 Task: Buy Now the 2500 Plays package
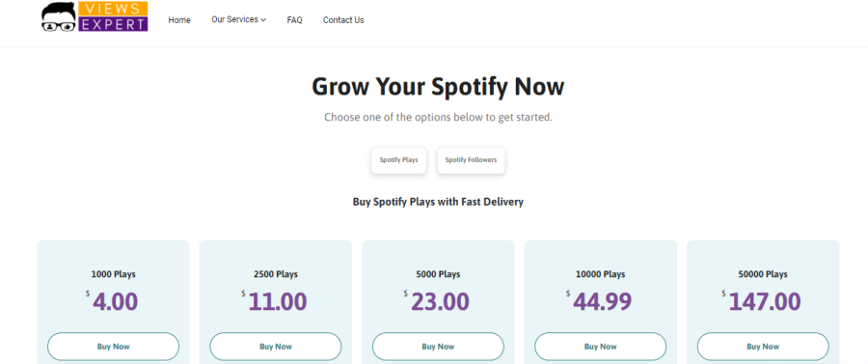point(276,347)
